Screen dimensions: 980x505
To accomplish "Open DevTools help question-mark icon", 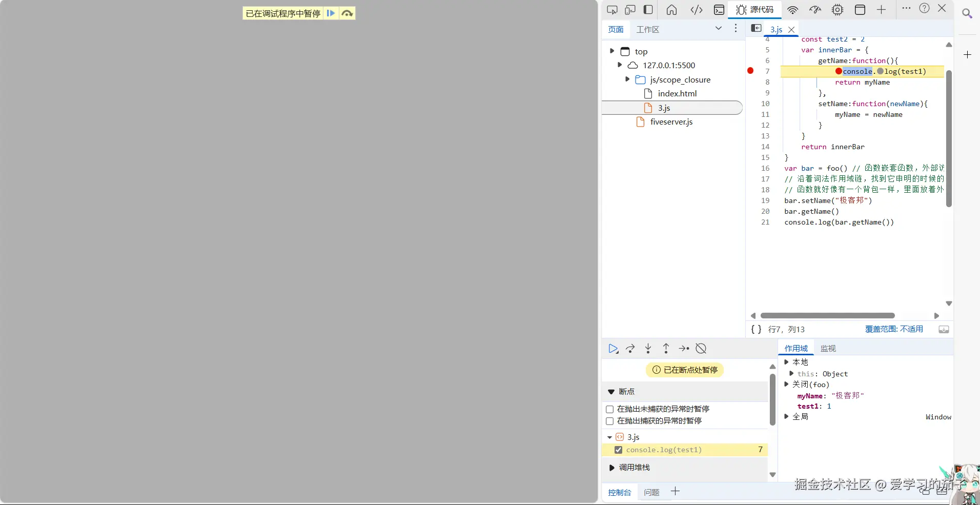I will point(924,8).
